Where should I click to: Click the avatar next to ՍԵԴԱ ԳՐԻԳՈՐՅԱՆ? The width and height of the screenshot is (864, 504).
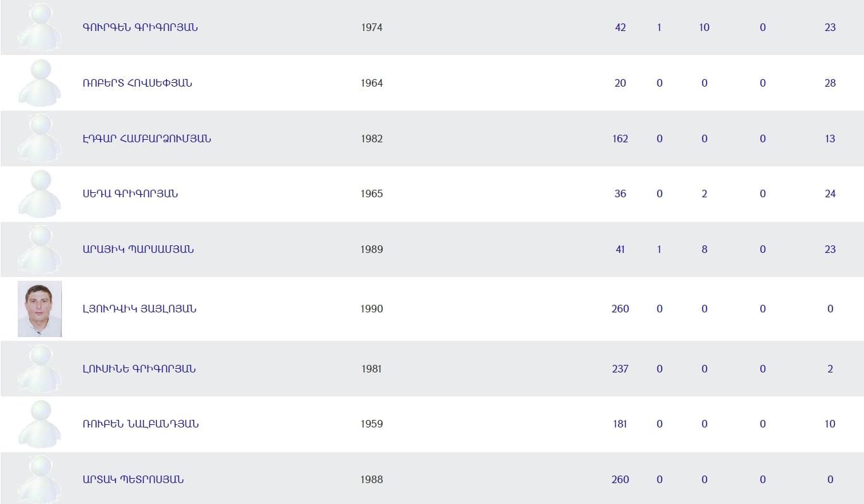40,194
